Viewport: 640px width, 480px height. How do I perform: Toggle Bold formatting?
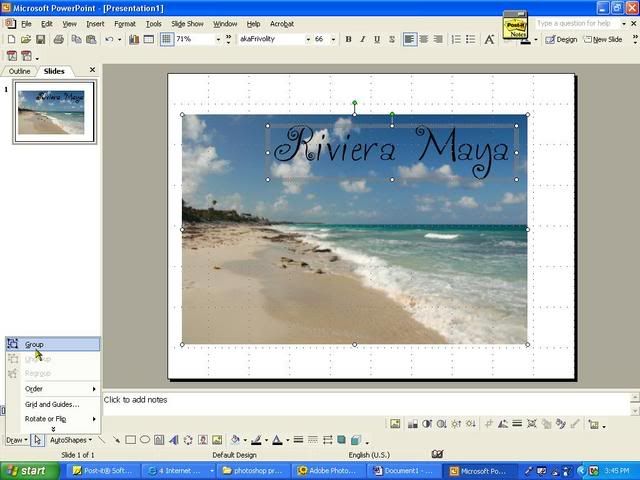click(x=348, y=39)
